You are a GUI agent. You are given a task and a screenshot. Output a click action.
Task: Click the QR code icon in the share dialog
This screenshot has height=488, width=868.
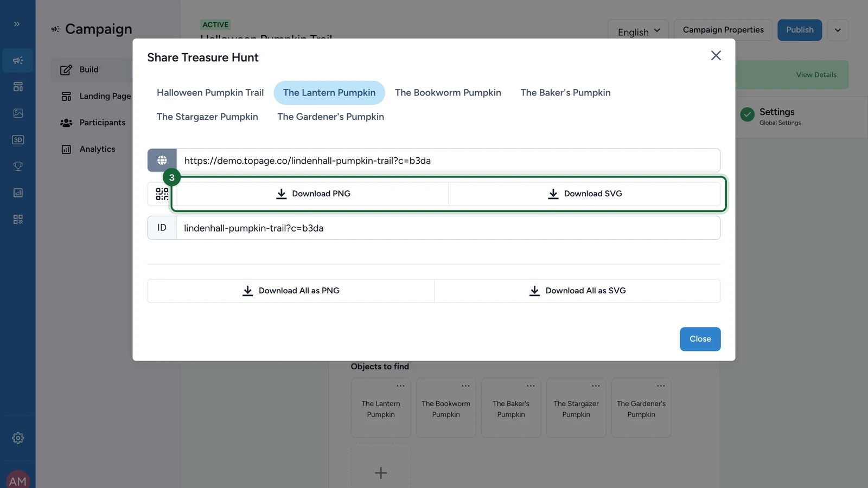point(162,194)
